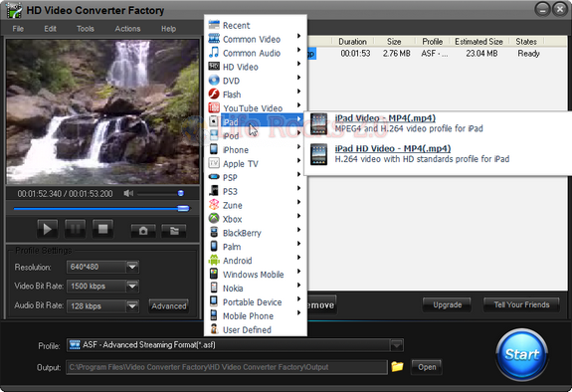The image size is (572, 392).
Task: Stop the preview video
Action: [102, 229]
